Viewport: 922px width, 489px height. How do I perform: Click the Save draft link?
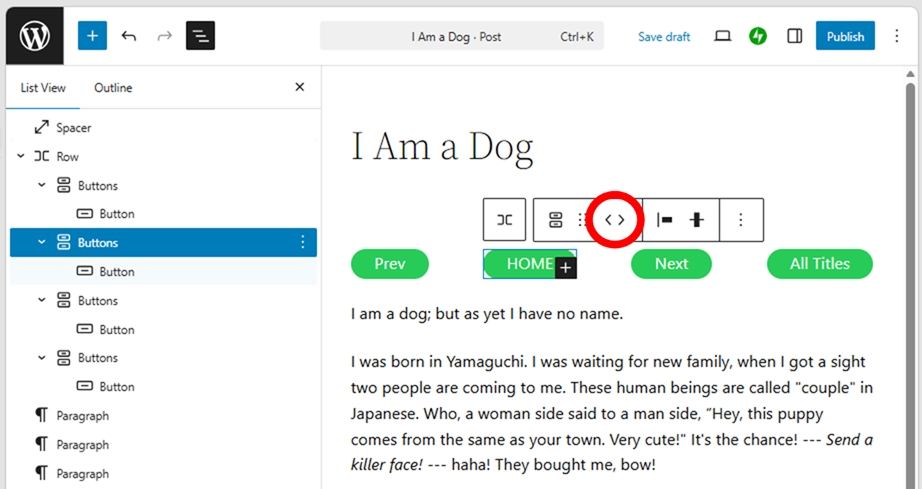point(664,37)
